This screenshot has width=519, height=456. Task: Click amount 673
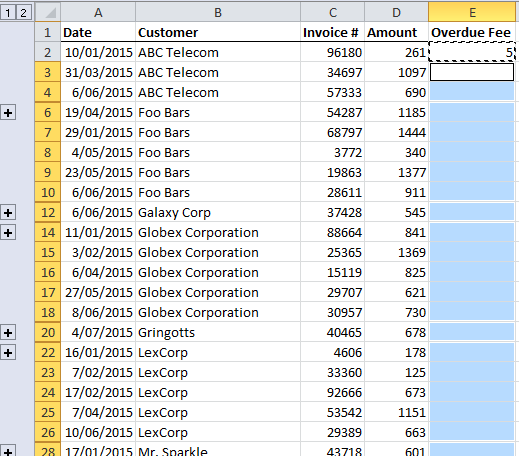396,392
